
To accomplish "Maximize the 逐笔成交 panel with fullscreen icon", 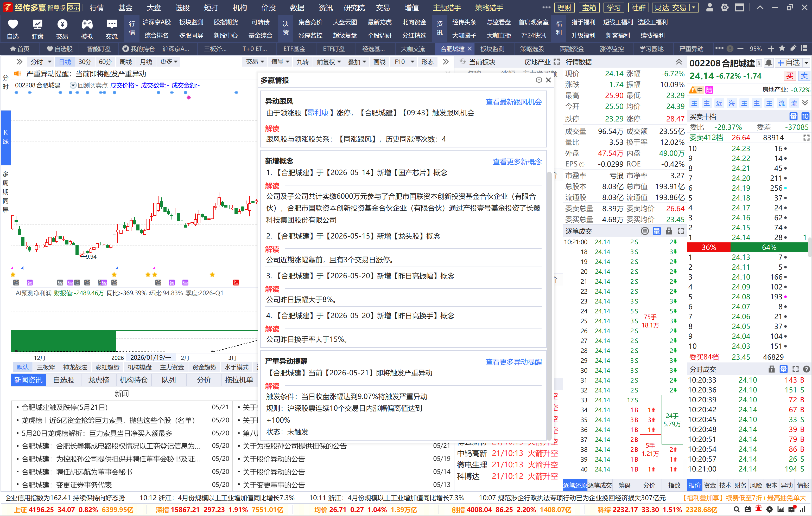I will (681, 231).
